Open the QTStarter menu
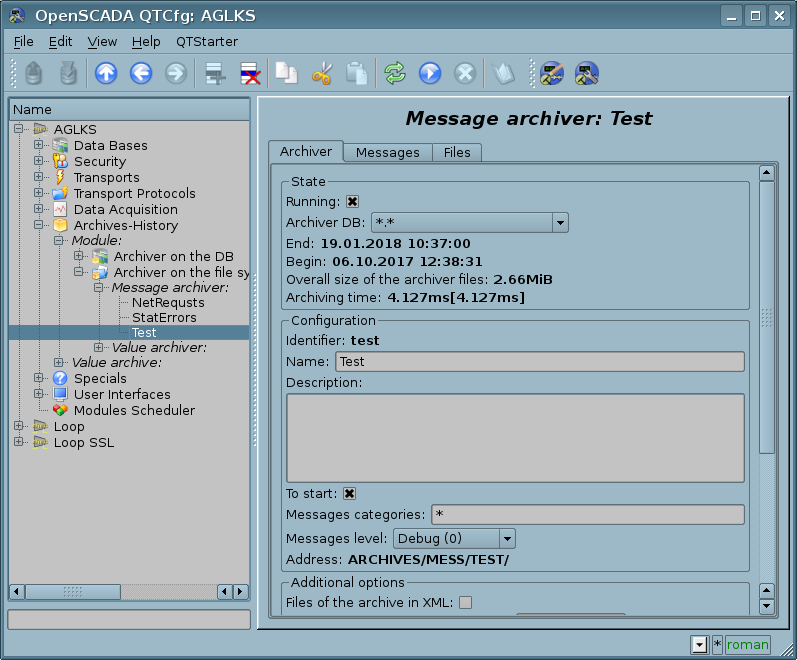Screen dimensions: 797x660 206,42
